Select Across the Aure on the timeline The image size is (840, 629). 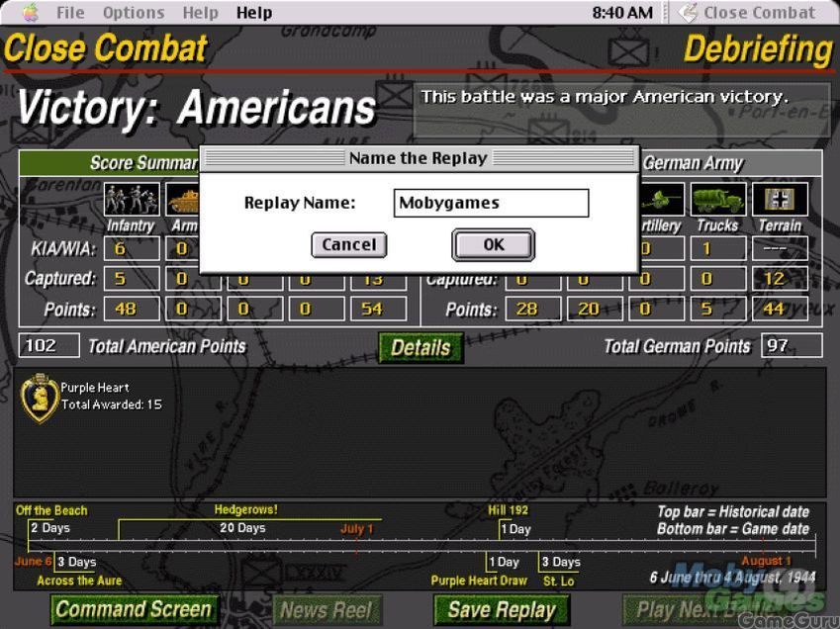[x=79, y=581]
